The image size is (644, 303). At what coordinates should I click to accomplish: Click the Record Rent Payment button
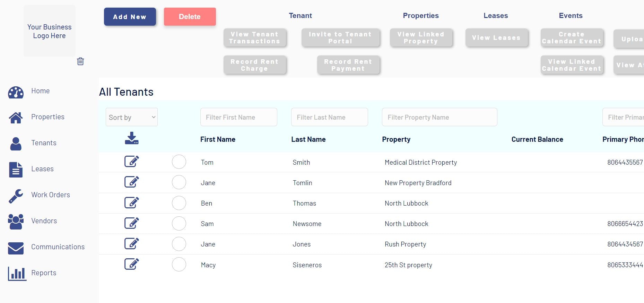coord(348,65)
